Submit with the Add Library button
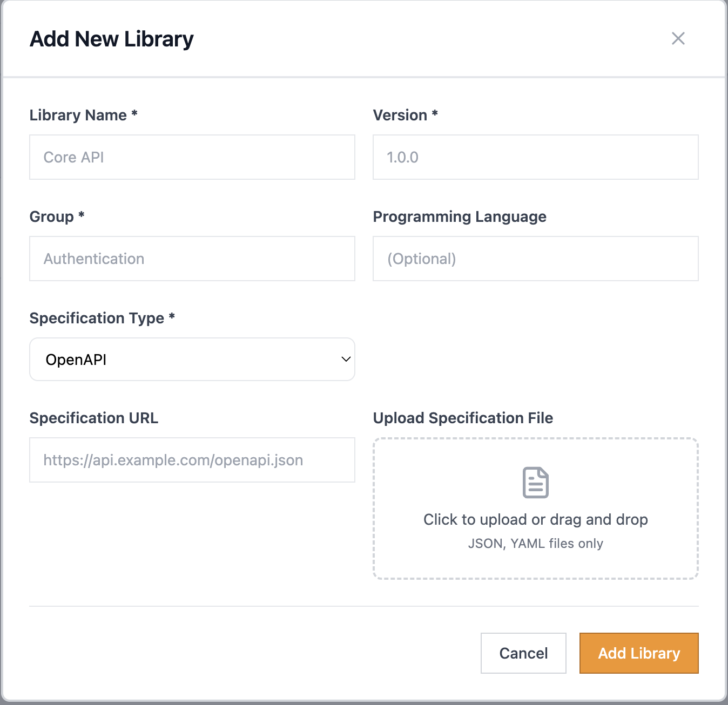This screenshot has width=728, height=705. 639,653
